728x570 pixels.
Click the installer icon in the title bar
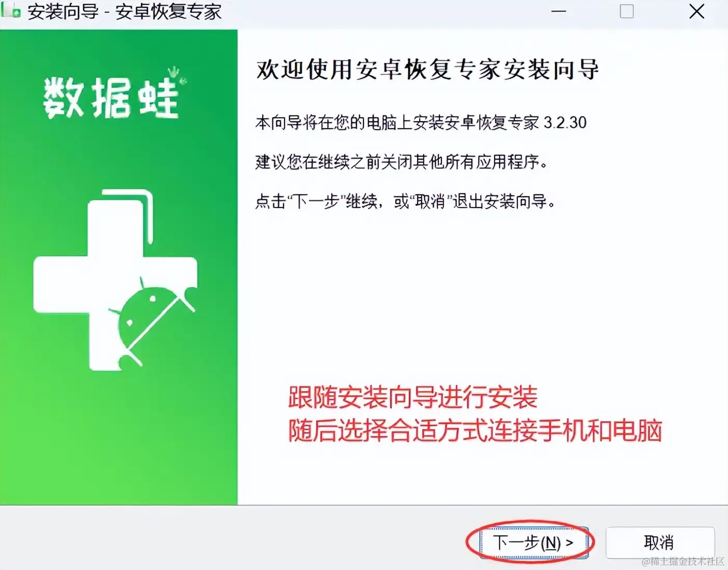[x=11, y=10]
